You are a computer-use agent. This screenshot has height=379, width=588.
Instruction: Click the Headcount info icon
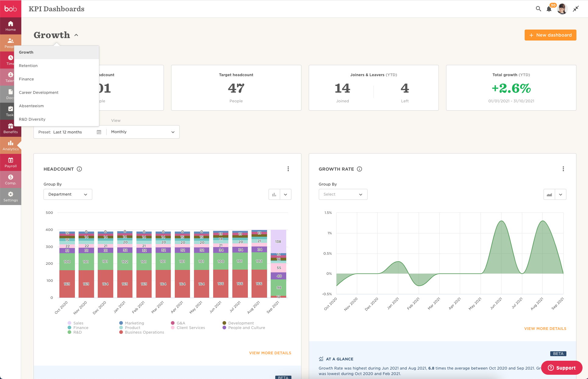(x=79, y=169)
